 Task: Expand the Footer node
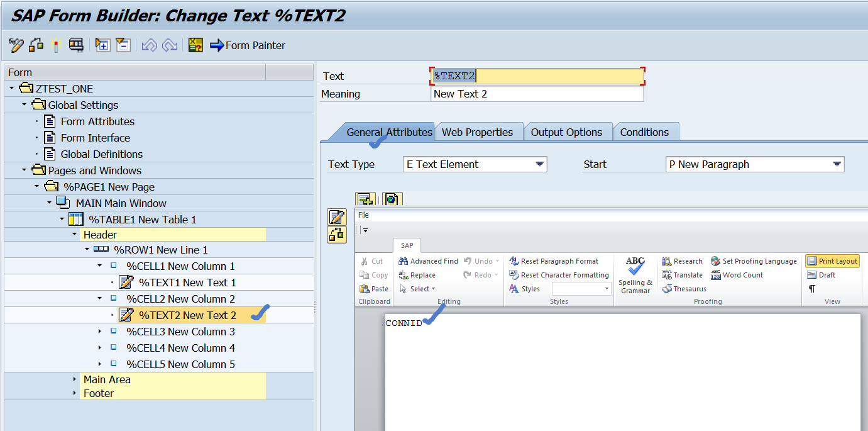click(75, 393)
